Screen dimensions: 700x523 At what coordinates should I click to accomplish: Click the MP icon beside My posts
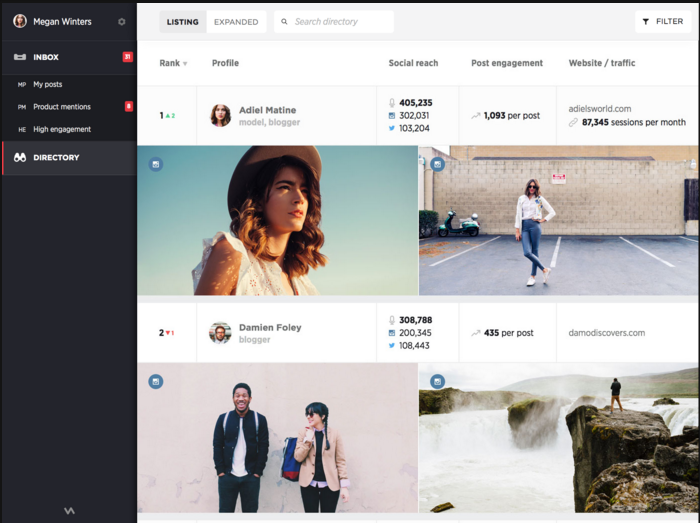coord(22,84)
